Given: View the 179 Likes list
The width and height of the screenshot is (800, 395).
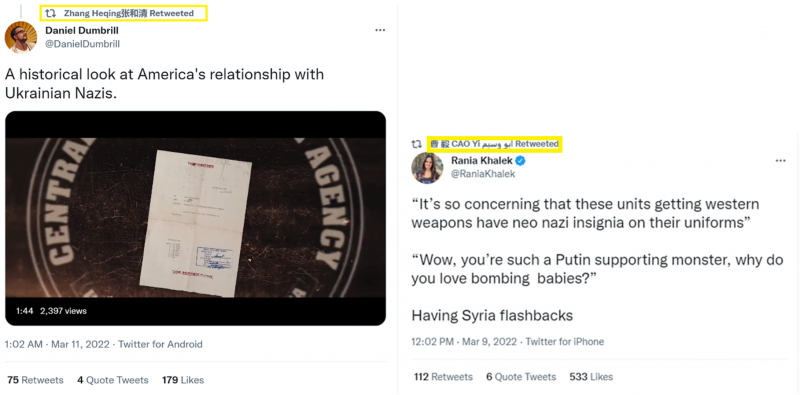Looking at the screenshot, I should [183, 380].
